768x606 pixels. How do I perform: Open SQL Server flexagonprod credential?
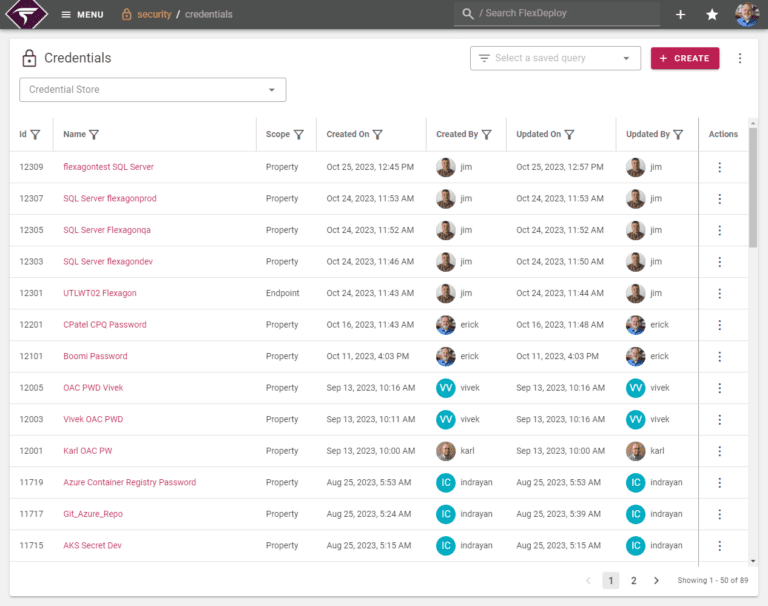[110, 198]
